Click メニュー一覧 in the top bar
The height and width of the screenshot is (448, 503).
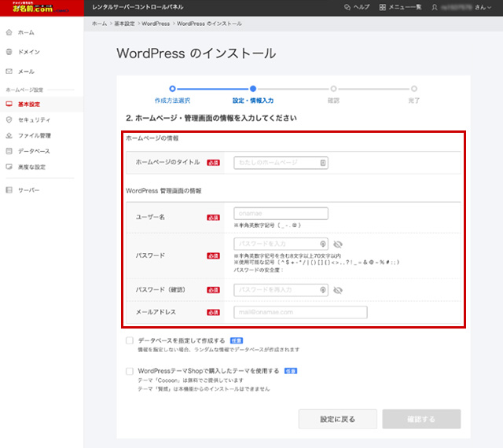click(x=405, y=7)
